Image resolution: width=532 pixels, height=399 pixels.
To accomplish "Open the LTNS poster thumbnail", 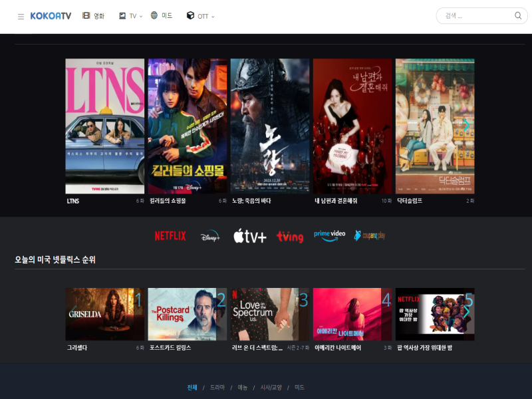I will click(x=104, y=126).
